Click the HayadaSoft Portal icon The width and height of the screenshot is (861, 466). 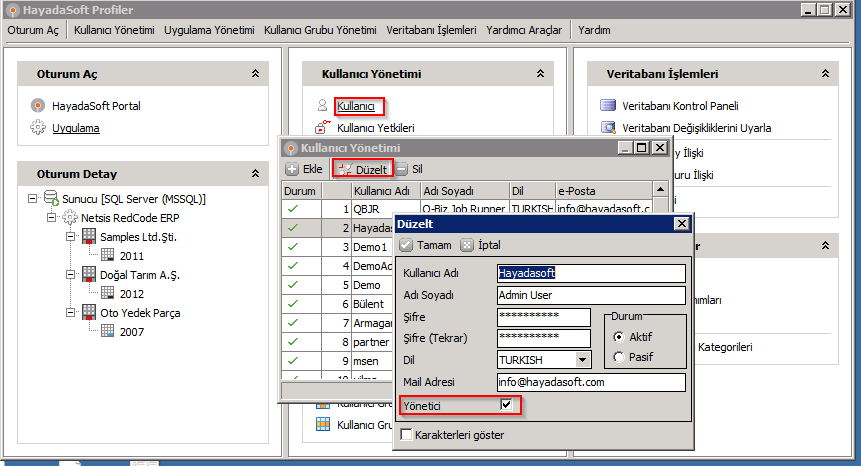(x=38, y=105)
